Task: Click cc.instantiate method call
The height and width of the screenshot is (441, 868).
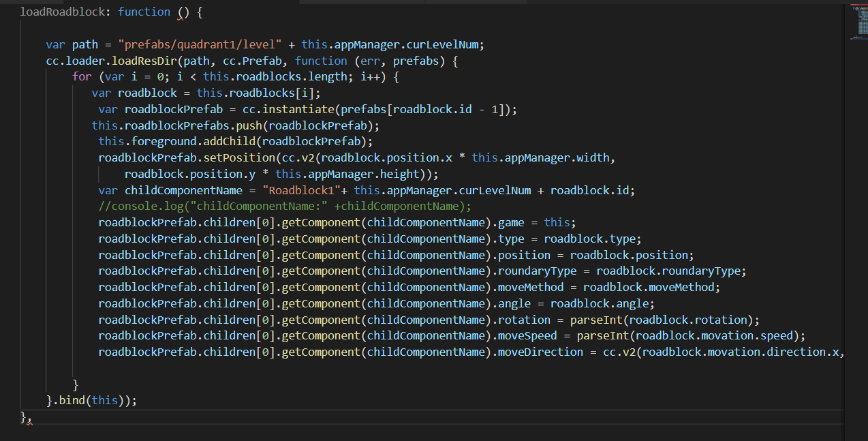Action: click(x=288, y=109)
